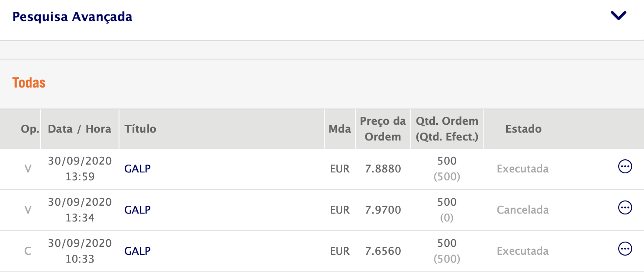This screenshot has height=274, width=644.
Task: Click the 7.8880 order price cell
Action: (x=383, y=169)
